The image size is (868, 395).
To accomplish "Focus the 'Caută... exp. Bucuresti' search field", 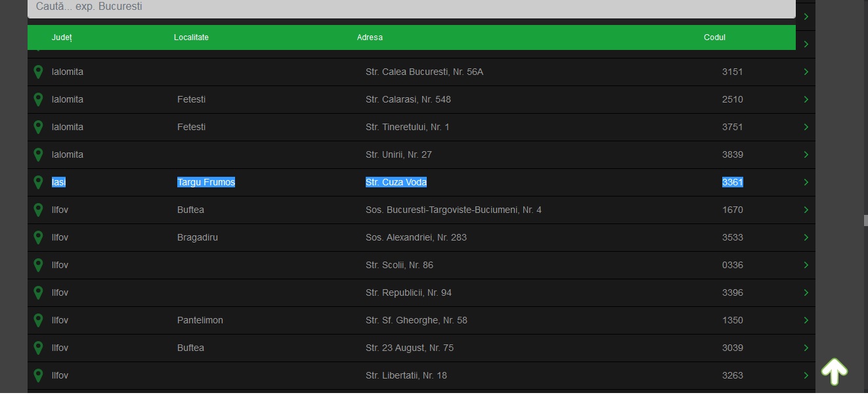I will coord(412,7).
